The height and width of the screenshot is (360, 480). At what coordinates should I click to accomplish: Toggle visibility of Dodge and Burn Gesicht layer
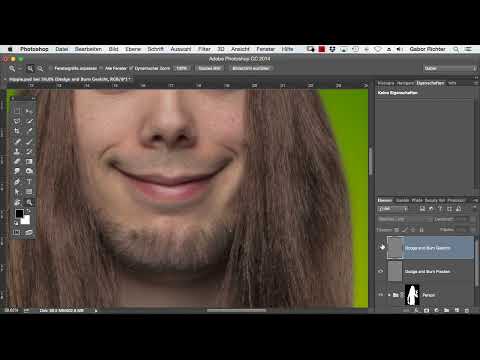pyautogui.click(x=382, y=247)
